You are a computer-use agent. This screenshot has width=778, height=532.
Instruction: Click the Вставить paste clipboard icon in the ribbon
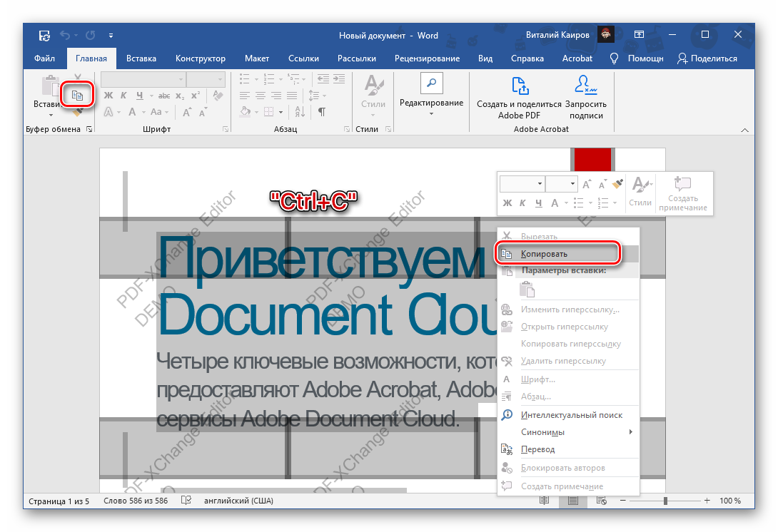[50, 86]
